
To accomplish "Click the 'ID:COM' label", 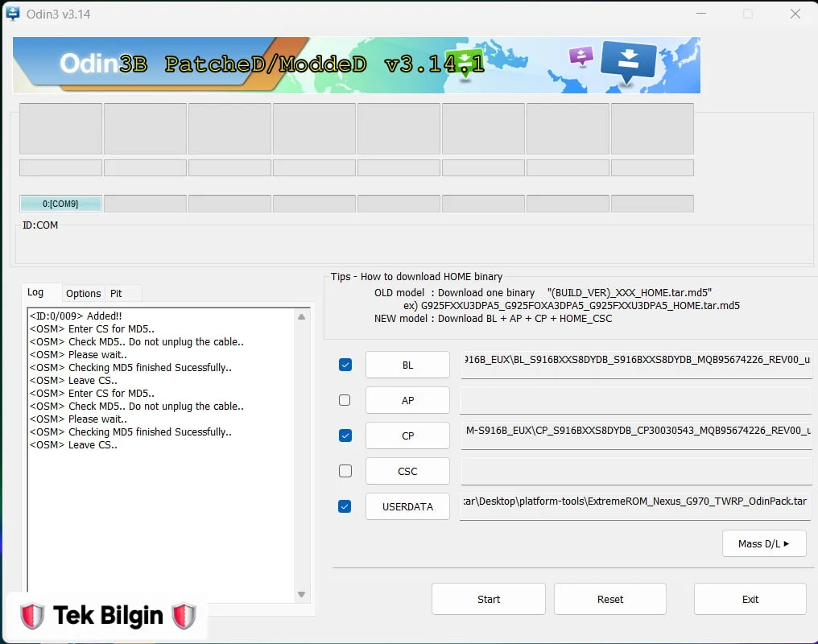I will (x=40, y=225).
